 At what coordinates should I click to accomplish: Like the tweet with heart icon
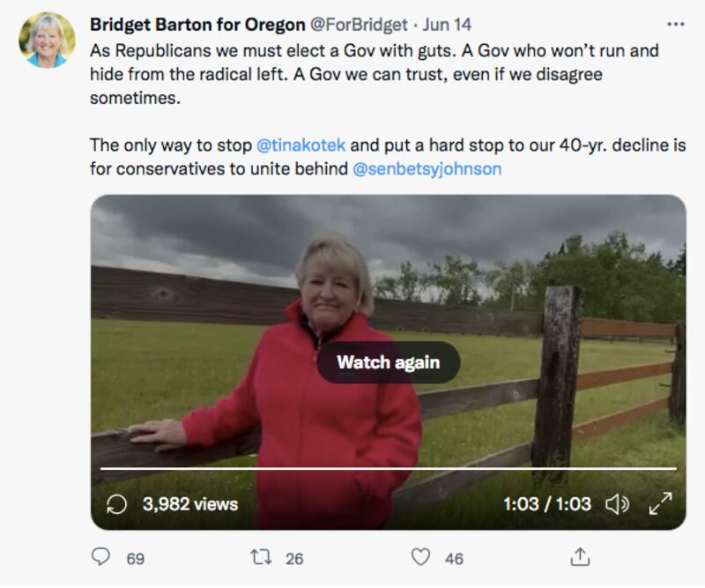[421, 557]
